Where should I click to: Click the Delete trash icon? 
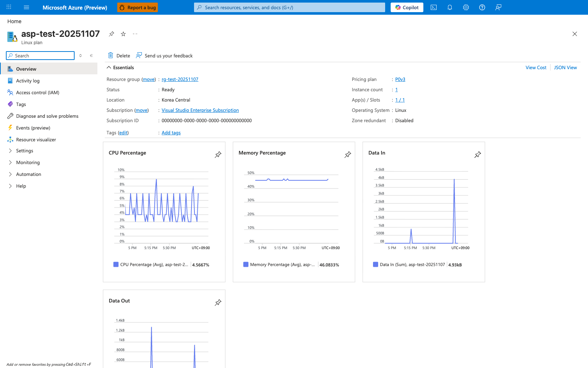pyautogui.click(x=111, y=55)
